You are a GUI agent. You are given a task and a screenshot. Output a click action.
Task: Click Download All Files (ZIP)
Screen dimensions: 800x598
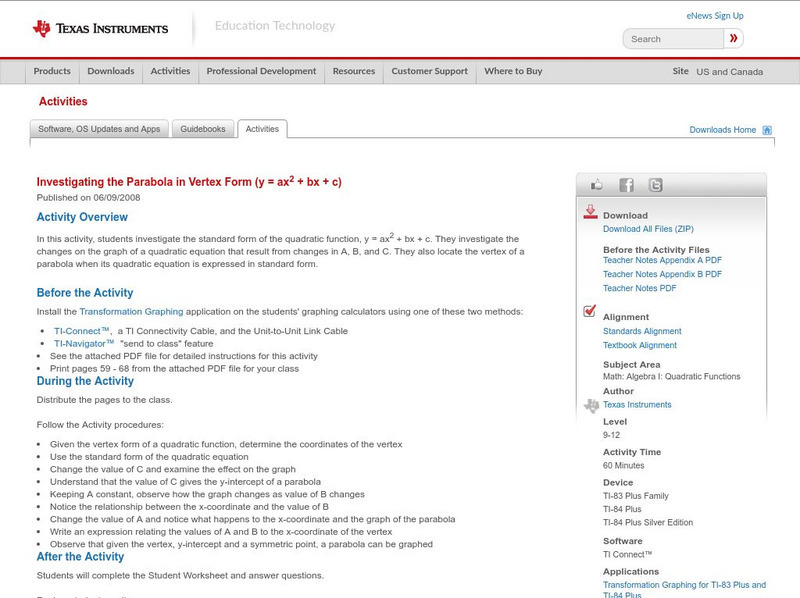point(648,229)
